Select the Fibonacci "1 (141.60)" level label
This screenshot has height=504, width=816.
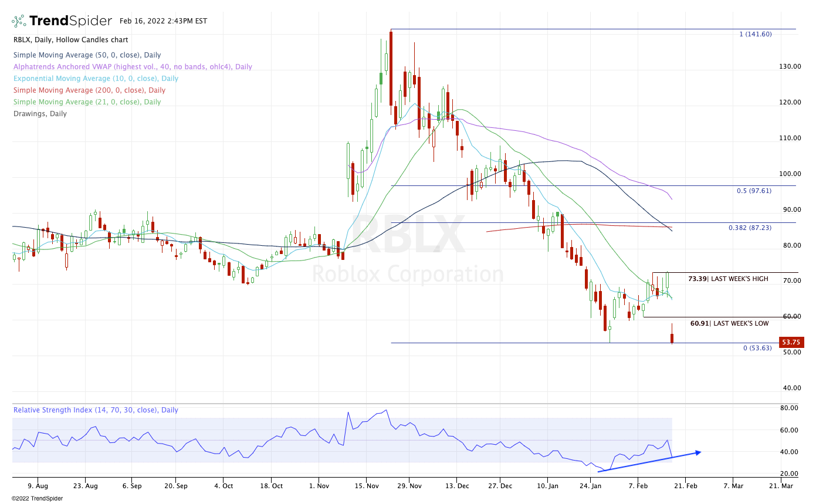pyautogui.click(x=756, y=34)
